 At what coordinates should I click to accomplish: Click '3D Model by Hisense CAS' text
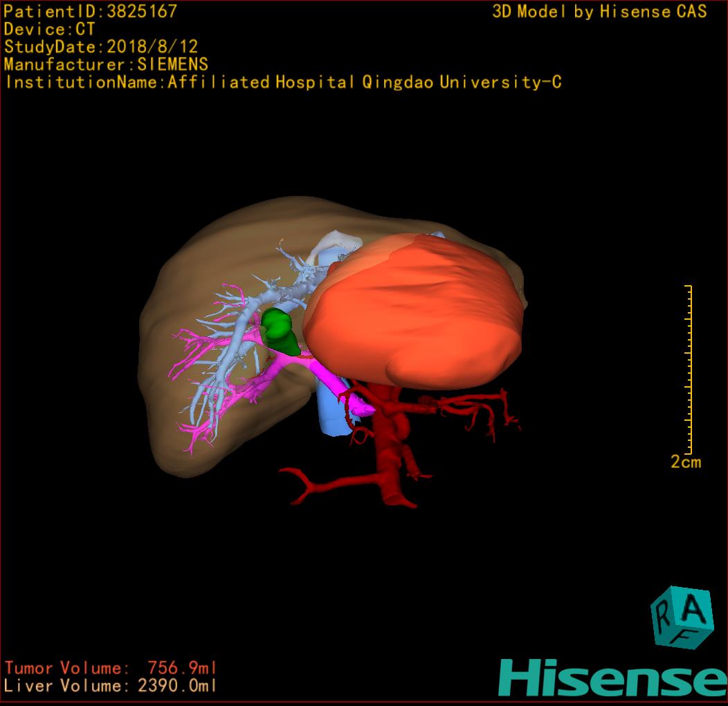pyautogui.click(x=599, y=11)
